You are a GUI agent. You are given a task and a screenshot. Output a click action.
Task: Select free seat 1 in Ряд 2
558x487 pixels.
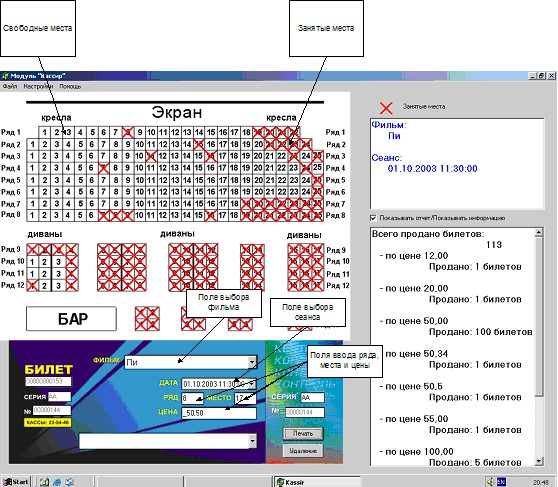(33, 145)
